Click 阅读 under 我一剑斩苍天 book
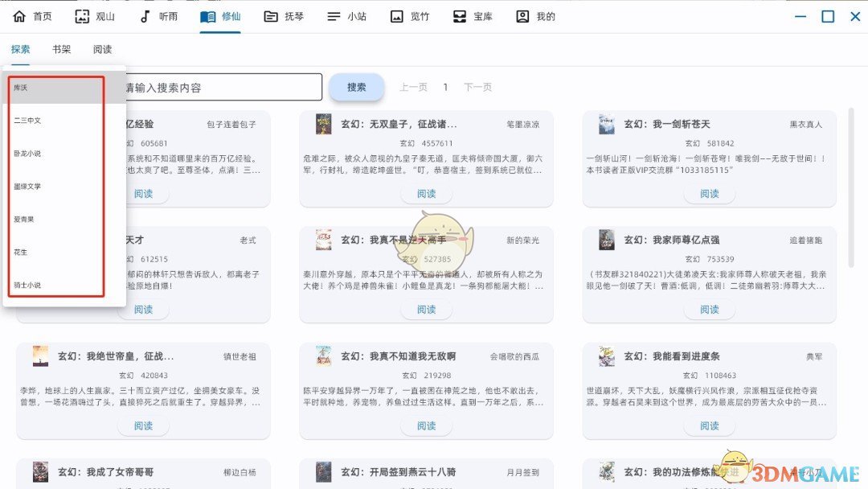 709,194
